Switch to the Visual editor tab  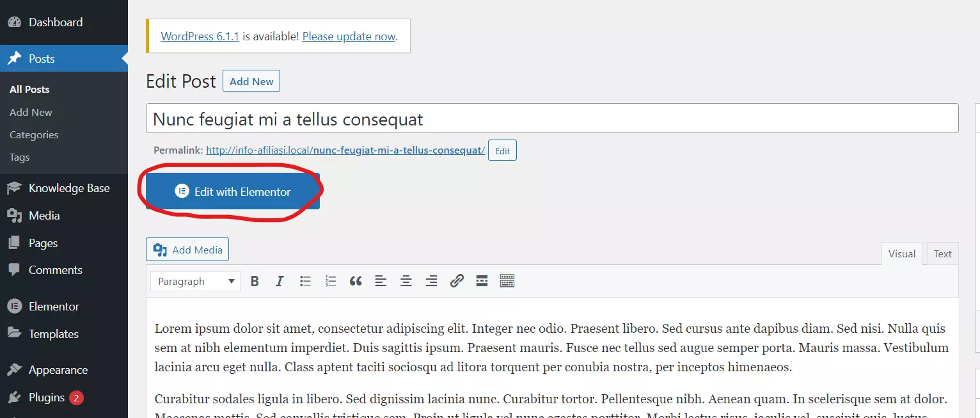tap(902, 253)
